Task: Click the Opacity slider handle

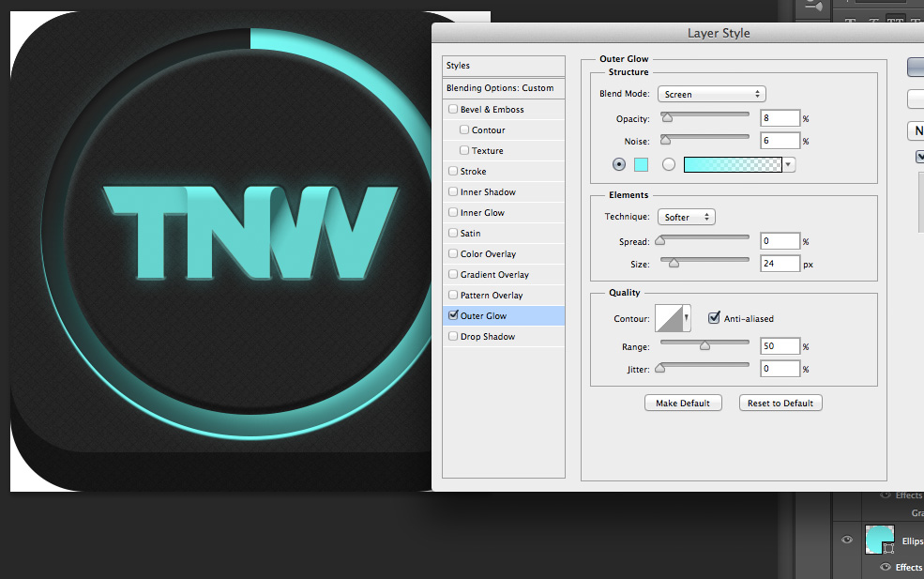Action: [x=667, y=117]
